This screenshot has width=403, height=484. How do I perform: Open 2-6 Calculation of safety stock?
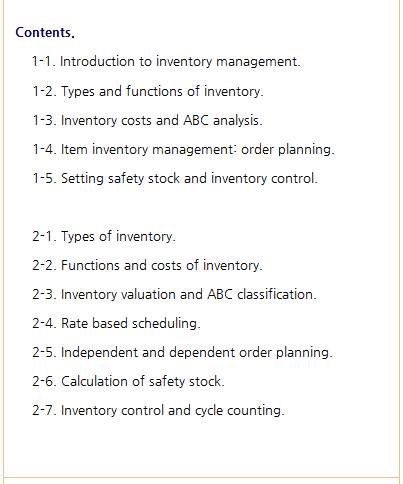[x=128, y=382]
